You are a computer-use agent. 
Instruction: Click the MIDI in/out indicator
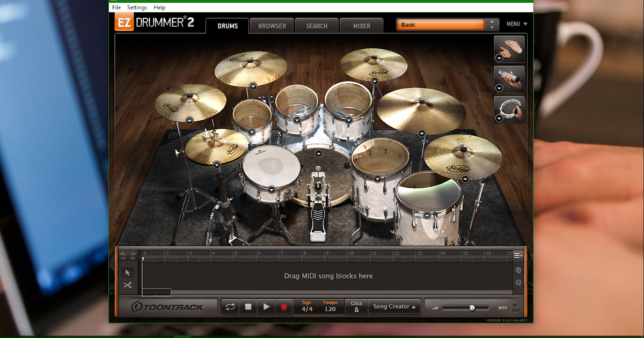point(509,308)
